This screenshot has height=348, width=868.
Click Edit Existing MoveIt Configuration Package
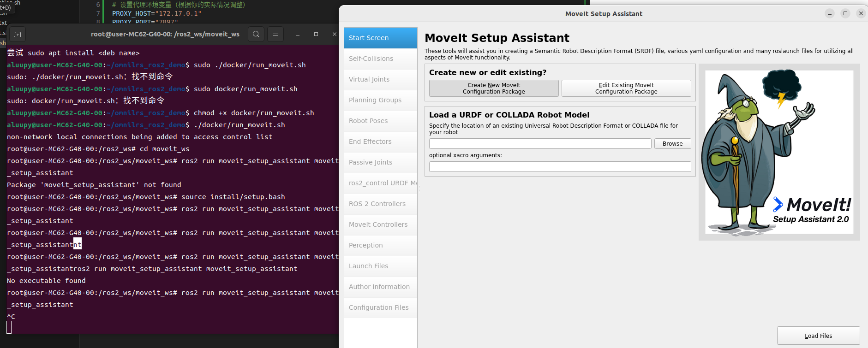coord(626,88)
